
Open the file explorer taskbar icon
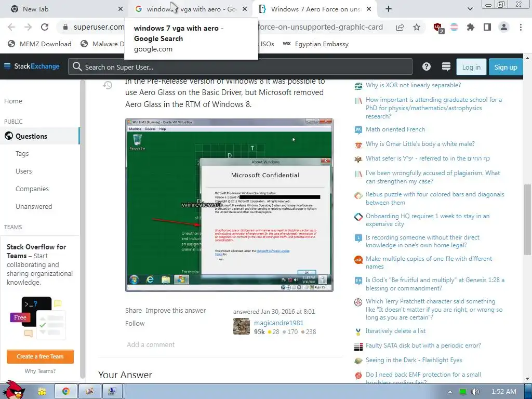click(x=42, y=391)
